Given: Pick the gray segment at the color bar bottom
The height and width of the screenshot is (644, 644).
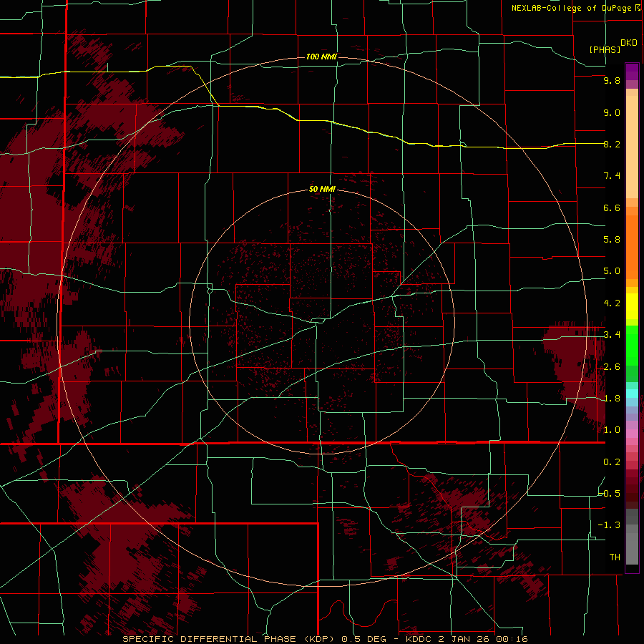Looking at the screenshot, I should click(x=632, y=546).
